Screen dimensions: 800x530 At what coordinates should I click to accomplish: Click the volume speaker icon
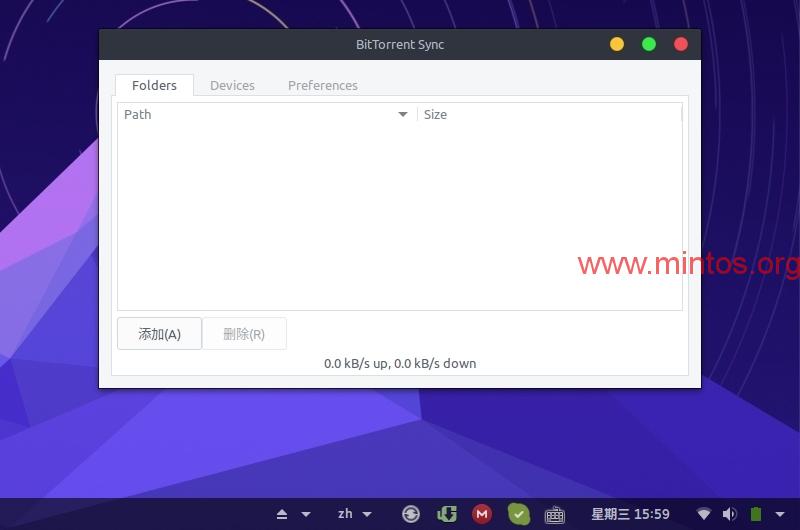click(730, 514)
